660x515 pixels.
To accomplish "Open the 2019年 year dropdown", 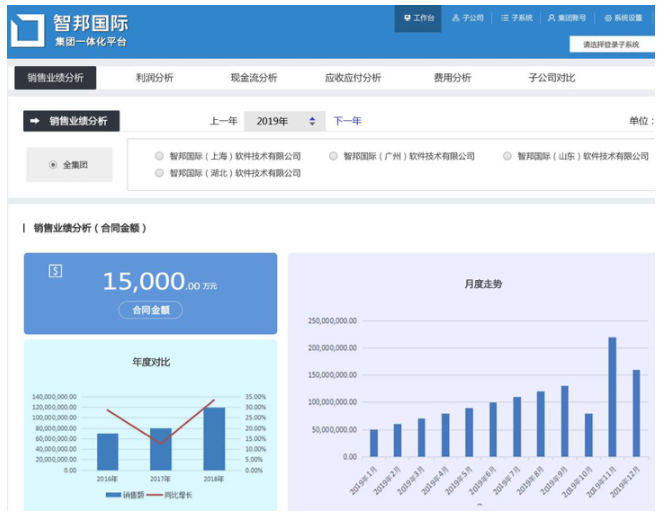I will pos(285,121).
